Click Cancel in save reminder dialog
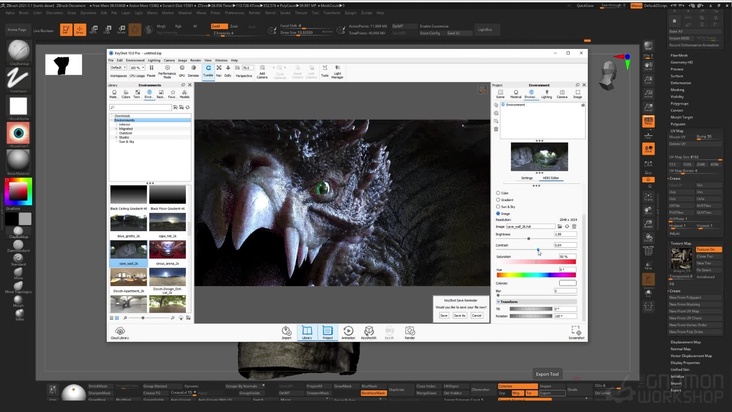 pos(476,315)
